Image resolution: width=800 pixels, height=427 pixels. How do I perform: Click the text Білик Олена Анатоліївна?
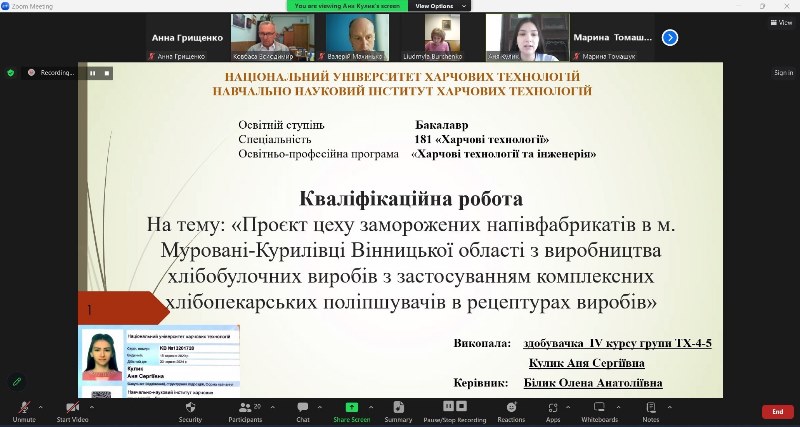593,383
